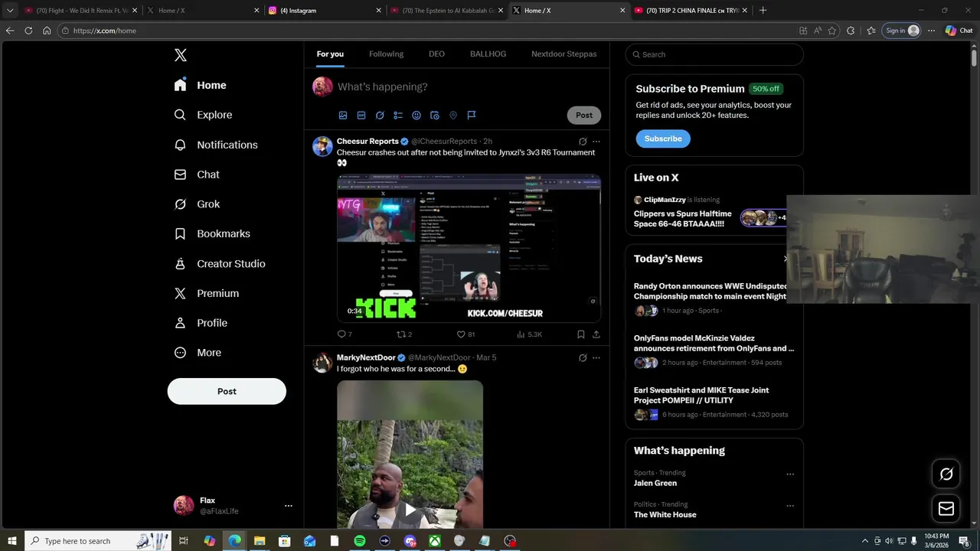This screenshot has height=551, width=980.
Task: Open more options on the Cheesur Reports post
Action: (596, 142)
